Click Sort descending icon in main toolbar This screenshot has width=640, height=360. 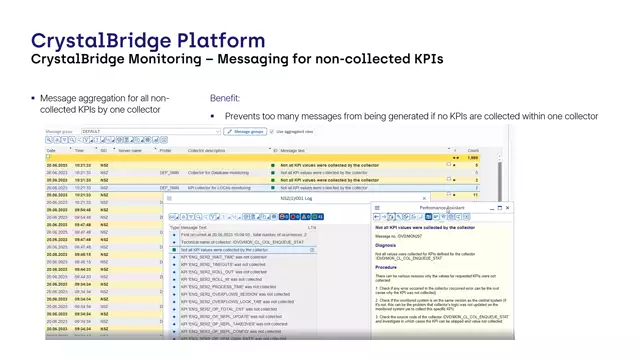[64, 140]
